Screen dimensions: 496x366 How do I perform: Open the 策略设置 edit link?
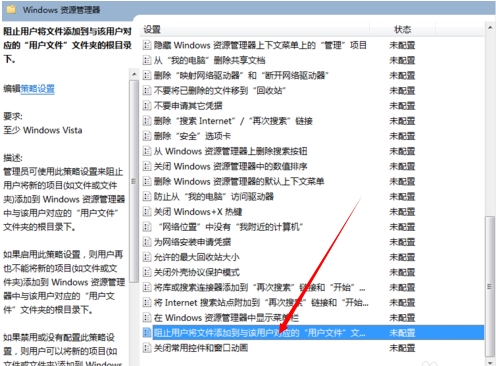pos(37,89)
